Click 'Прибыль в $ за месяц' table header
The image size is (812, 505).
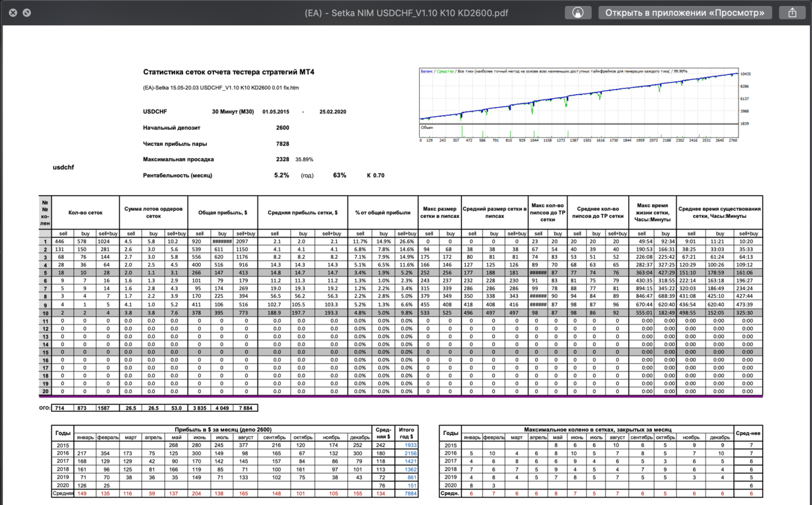click(x=223, y=429)
